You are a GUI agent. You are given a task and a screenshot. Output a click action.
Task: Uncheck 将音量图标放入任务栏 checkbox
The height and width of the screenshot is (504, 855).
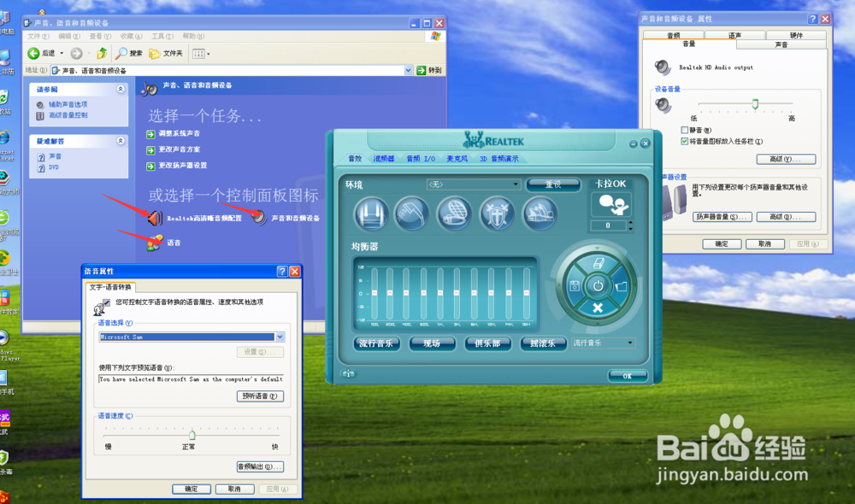[684, 141]
